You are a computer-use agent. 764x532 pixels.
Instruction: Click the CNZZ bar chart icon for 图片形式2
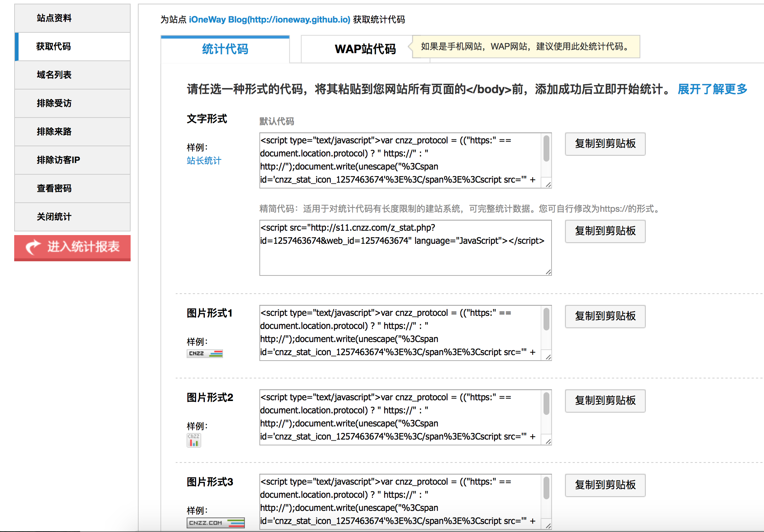[x=194, y=440]
